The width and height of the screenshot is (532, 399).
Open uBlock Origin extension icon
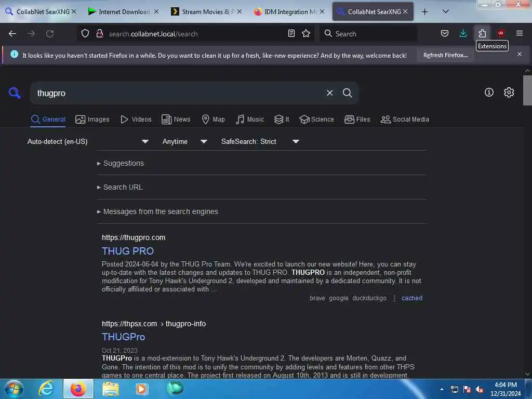coord(501,33)
